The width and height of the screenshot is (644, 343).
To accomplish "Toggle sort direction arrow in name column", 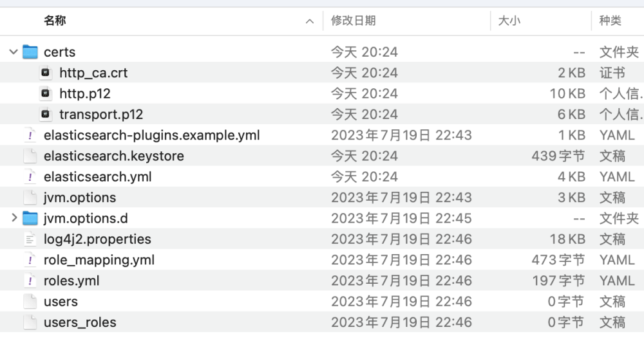I will click(x=310, y=21).
